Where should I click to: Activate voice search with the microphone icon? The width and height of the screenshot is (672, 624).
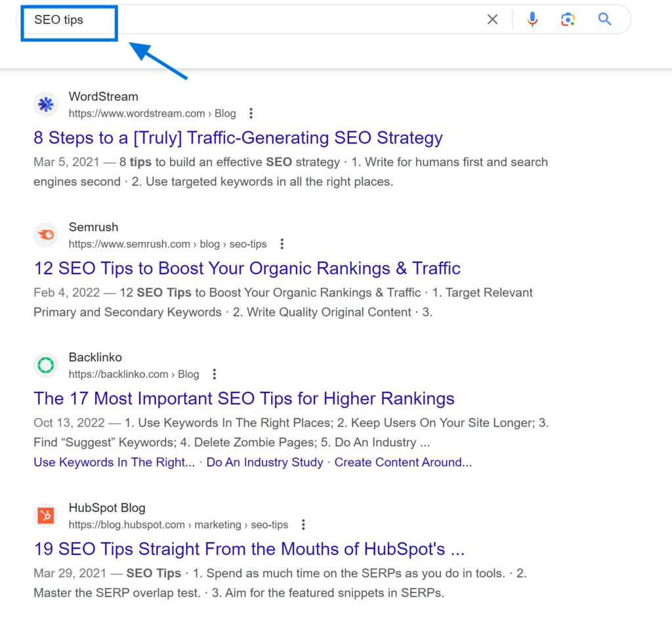(532, 19)
